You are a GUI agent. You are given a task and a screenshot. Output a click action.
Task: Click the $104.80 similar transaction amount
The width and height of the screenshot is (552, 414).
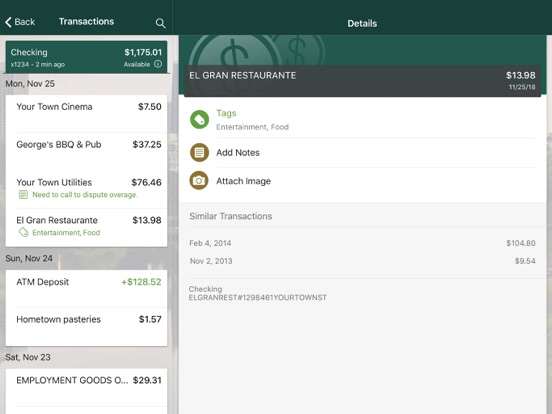coord(521,243)
